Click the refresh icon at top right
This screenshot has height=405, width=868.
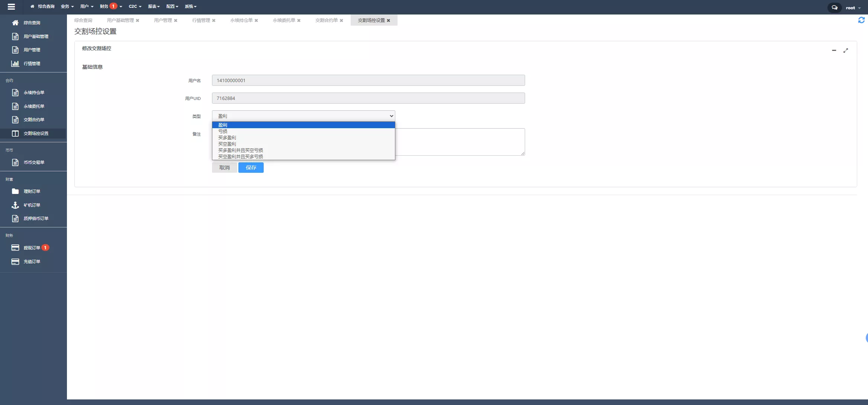pos(861,20)
